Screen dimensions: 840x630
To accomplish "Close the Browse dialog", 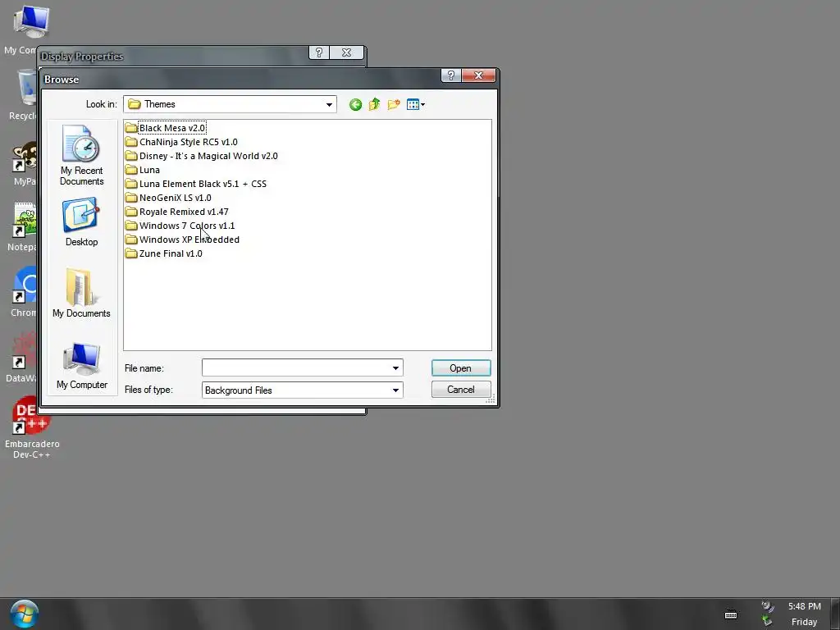I will point(478,75).
